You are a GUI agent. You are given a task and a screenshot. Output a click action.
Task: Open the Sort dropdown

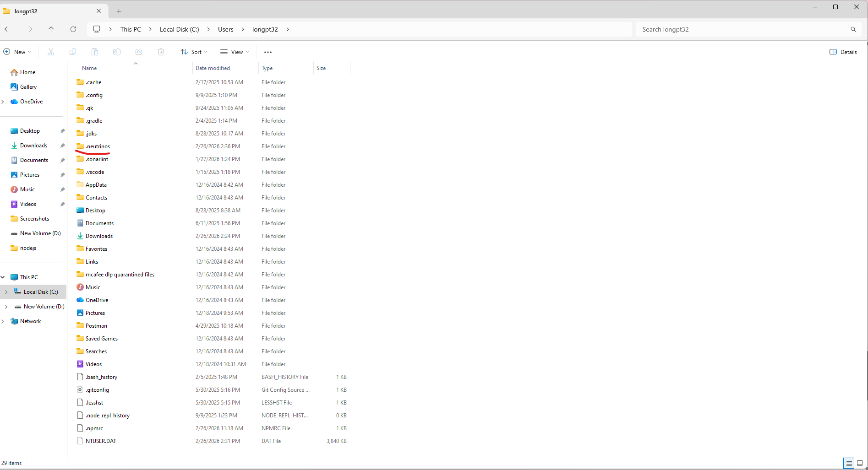[194, 52]
